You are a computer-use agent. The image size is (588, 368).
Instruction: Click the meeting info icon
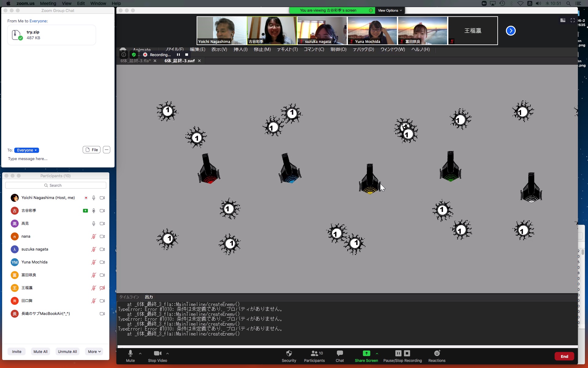pyautogui.click(x=123, y=55)
